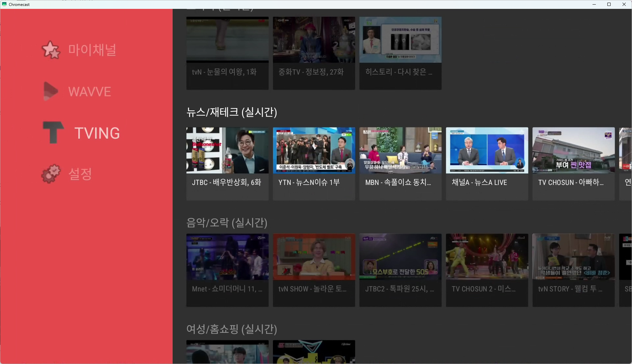Open the 마이채널 menu item
Image resolution: width=632 pixels, height=364 pixels.
coord(92,50)
